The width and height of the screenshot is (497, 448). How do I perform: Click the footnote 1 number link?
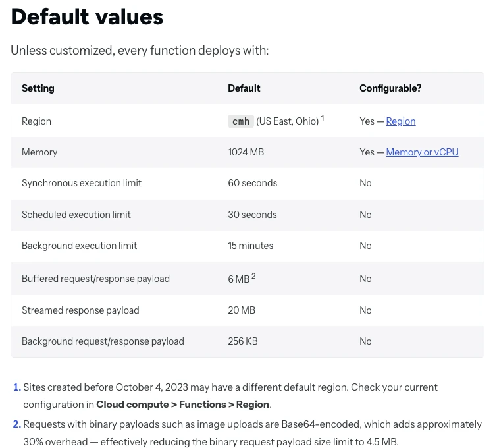[17, 387]
